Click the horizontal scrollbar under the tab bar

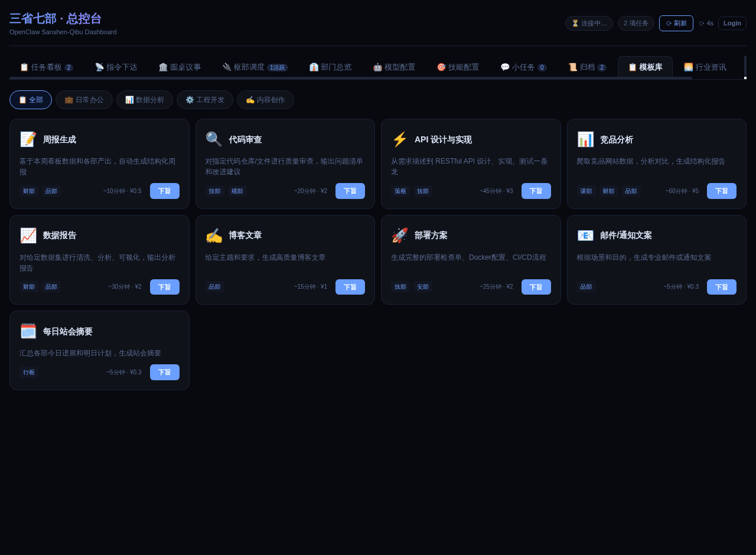[351, 78]
